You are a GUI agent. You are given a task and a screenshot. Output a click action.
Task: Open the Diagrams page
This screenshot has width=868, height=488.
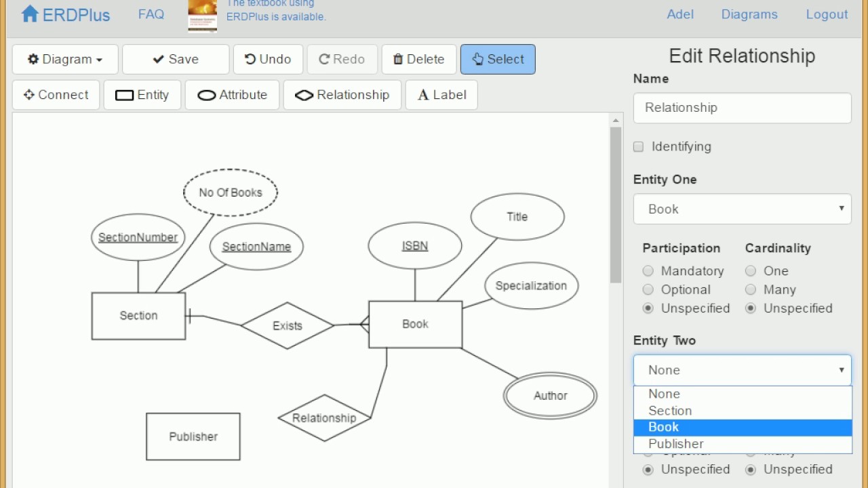pyautogui.click(x=749, y=14)
